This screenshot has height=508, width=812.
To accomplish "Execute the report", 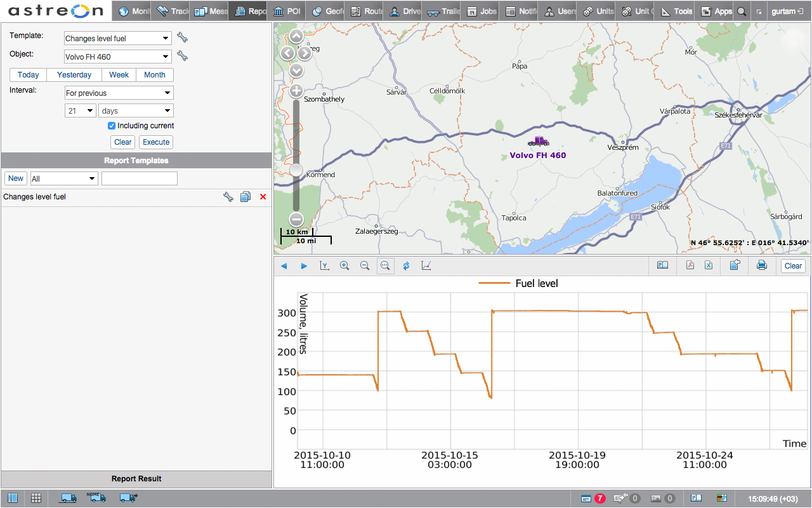I will [156, 142].
